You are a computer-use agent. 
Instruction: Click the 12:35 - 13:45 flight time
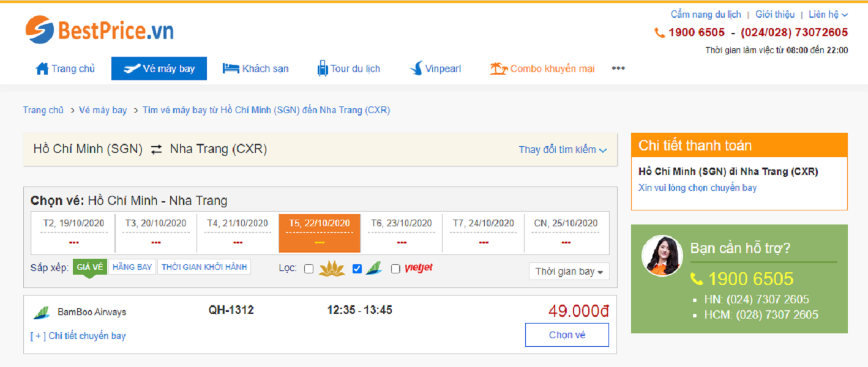click(360, 311)
